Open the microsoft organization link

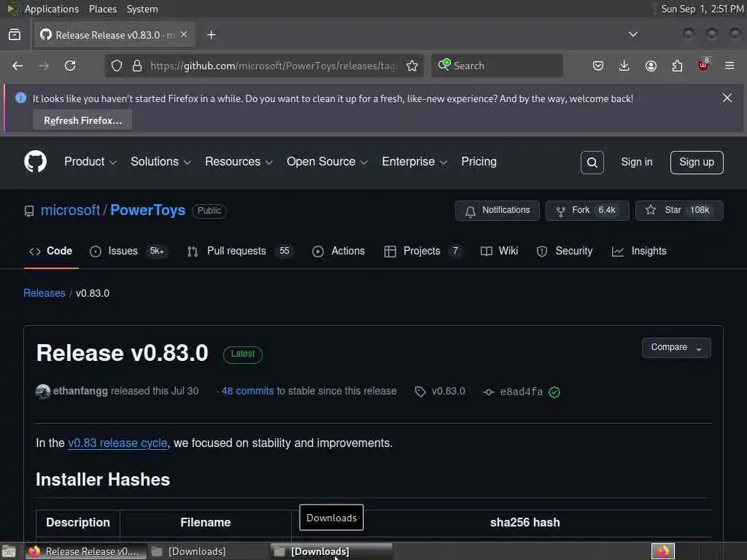coord(71,210)
